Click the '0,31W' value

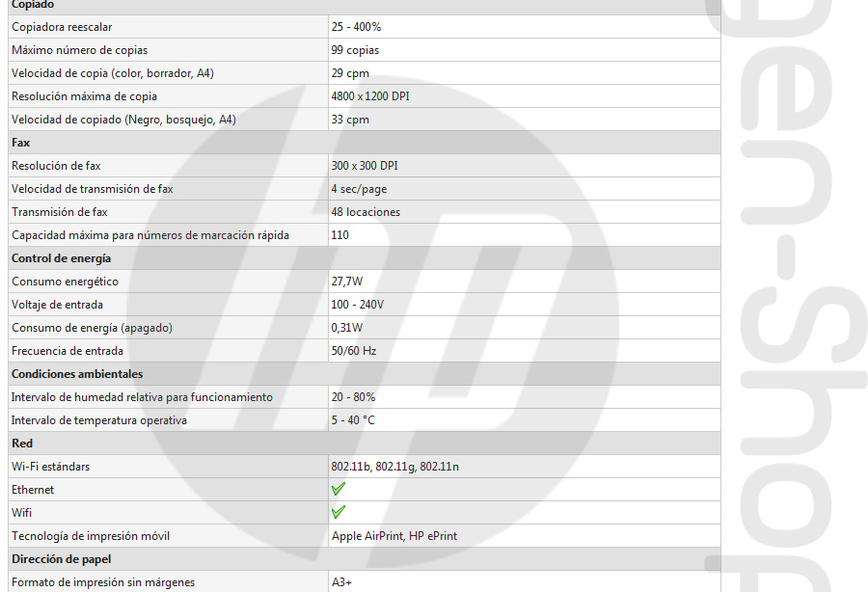[346, 328]
